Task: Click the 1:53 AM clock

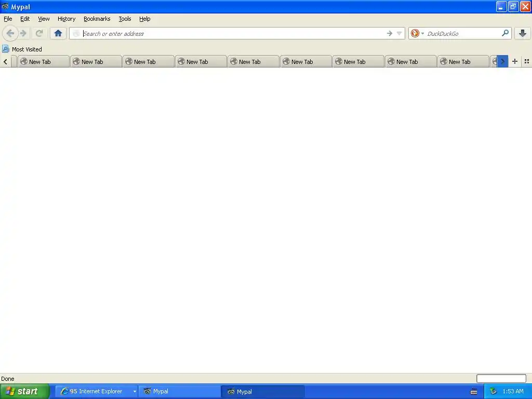Action: pos(513,391)
